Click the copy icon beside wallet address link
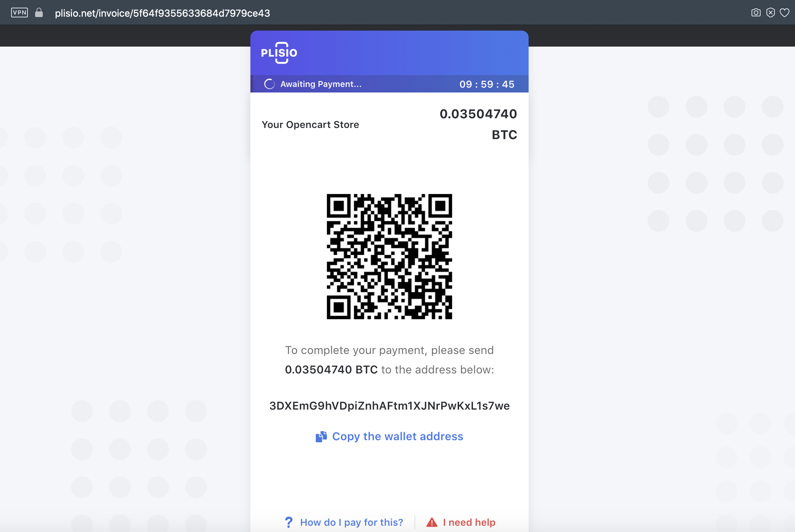 click(321, 436)
